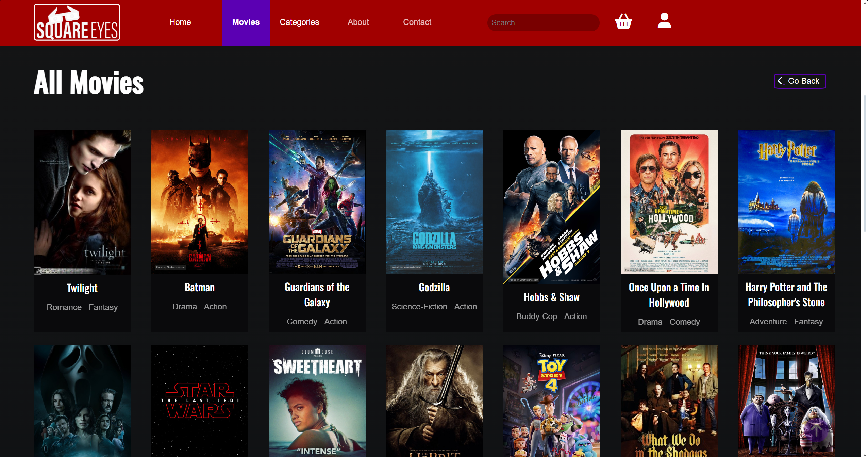The height and width of the screenshot is (457, 868).
Task: Open Godzilla movie details
Action: pyautogui.click(x=434, y=288)
